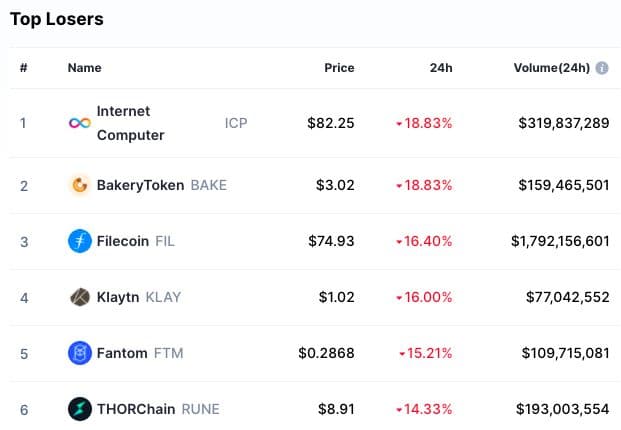
Task: Open the Fantom coin link
Action: (122, 353)
